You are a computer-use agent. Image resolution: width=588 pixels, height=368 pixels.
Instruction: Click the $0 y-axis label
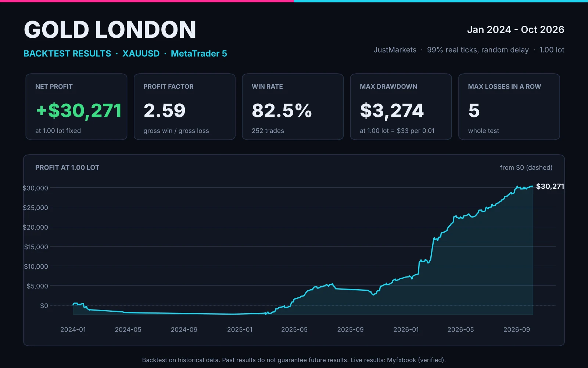coord(44,306)
